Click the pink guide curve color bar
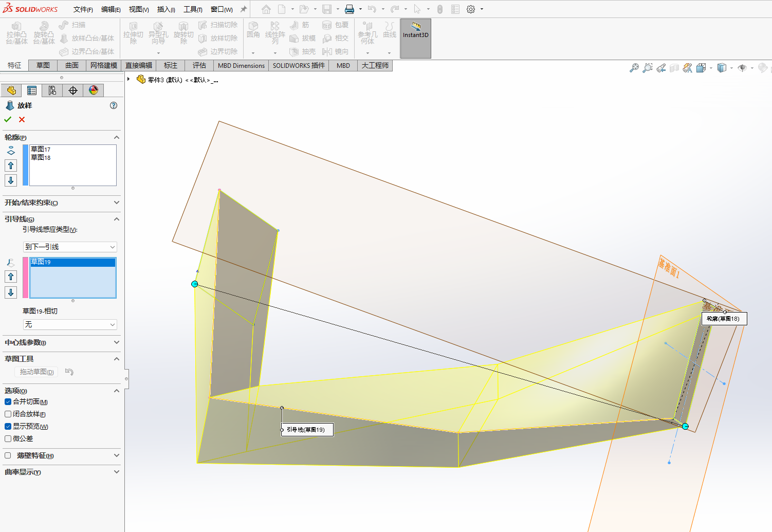772x532 pixels. 25,278
